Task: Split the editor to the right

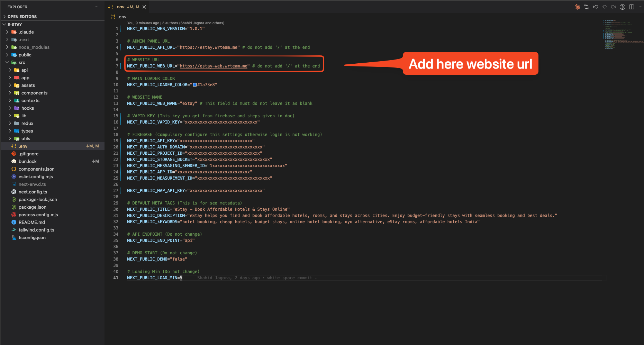Action: [632, 7]
